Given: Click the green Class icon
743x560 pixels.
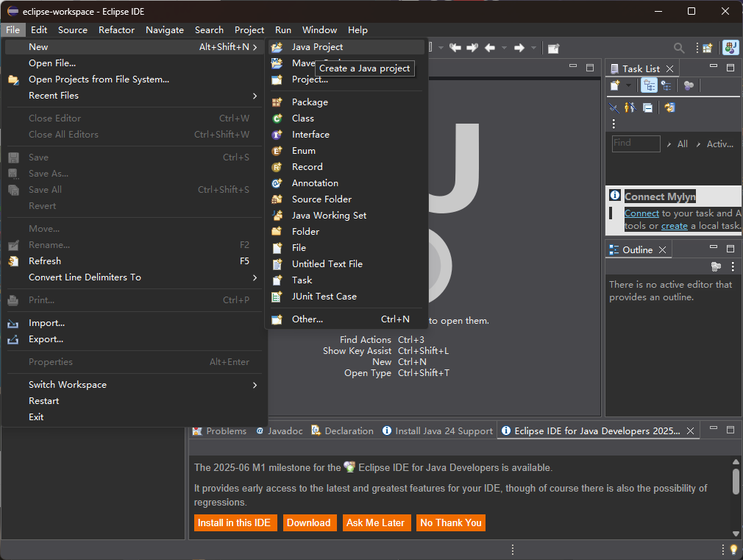Looking at the screenshot, I should 277,118.
